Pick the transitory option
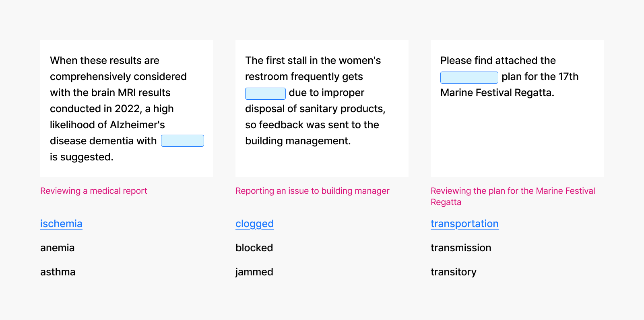The width and height of the screenshot is (644, 320). 453,272
